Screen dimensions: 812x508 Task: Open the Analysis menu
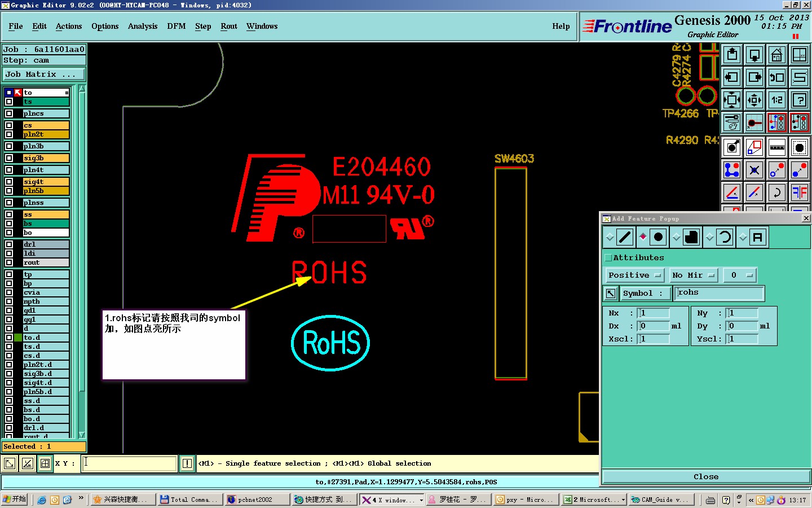tap(143, 27)
